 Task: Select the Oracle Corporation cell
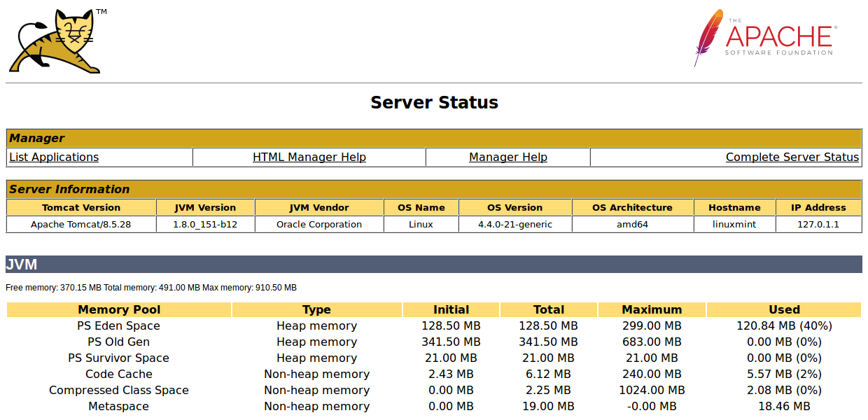click(319, 225)
